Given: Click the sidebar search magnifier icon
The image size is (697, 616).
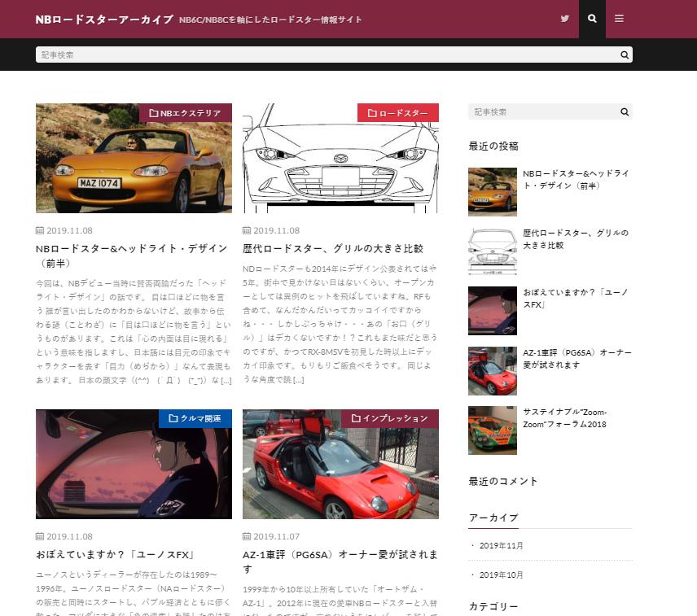Looking at the screenshot, I should tap(625, 112).
